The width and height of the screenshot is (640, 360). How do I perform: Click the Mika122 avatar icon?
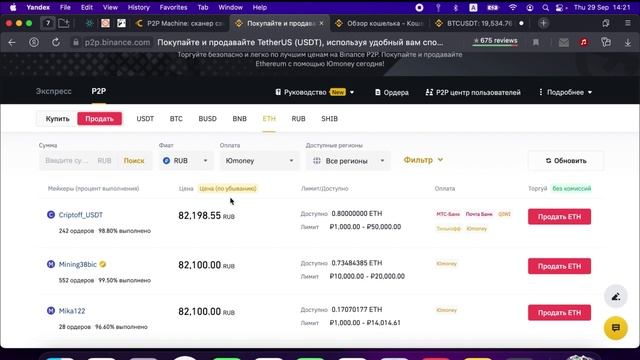tap(51, 311)
